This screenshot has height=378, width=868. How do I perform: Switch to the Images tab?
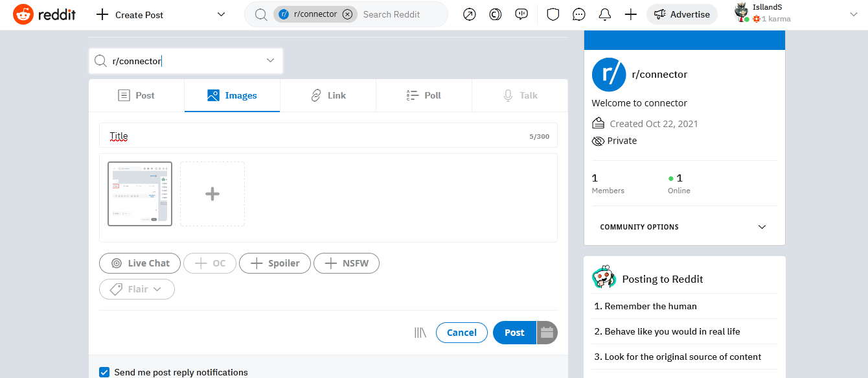click(x=233, y=95)
